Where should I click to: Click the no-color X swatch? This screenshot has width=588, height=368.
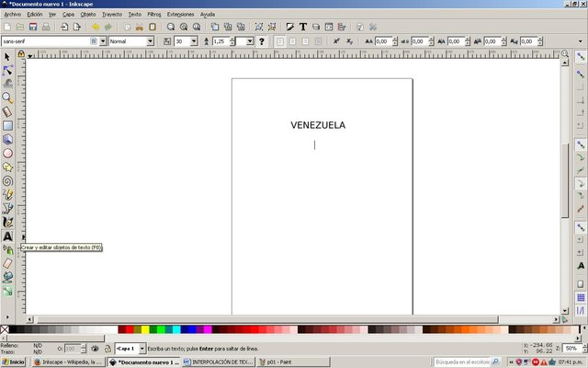5,329
